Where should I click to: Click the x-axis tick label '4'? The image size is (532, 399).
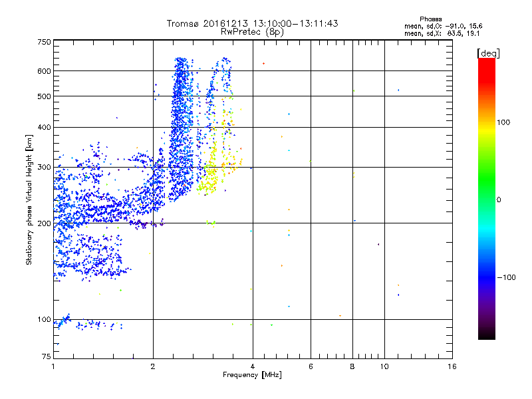pyautogui.click(x=253, y=366)
